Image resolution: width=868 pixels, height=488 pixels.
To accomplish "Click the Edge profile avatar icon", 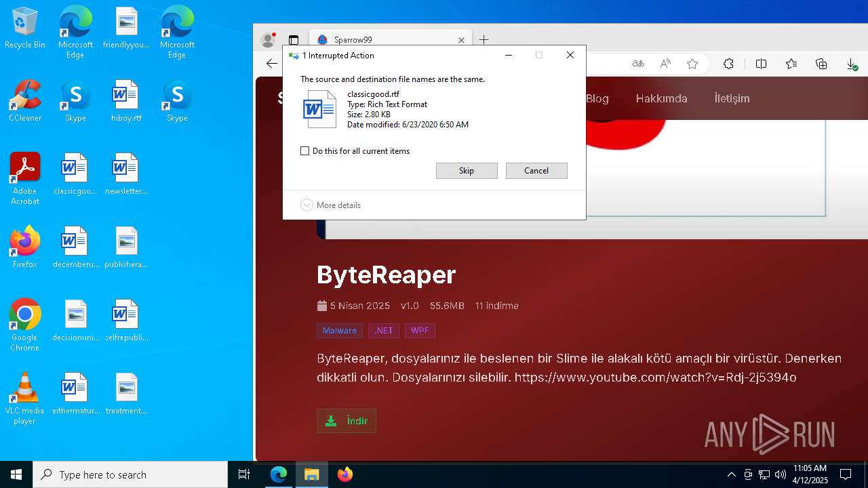I will tap(269, 40).
